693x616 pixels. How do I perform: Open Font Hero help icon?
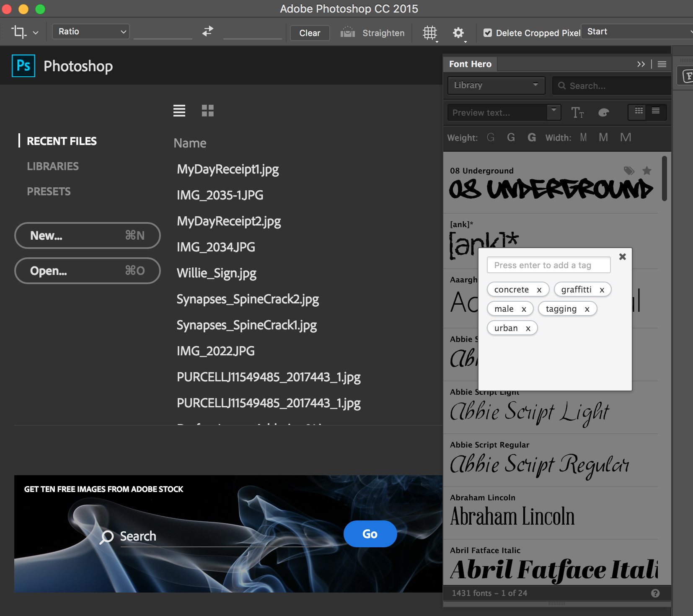point(655,593)
